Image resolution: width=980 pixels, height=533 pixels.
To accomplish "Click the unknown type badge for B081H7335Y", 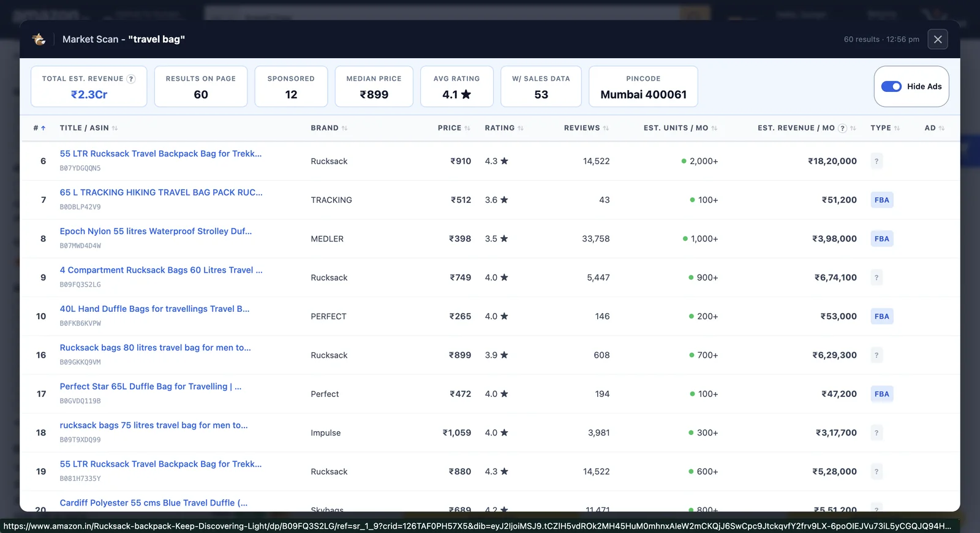I will [876, 472].
